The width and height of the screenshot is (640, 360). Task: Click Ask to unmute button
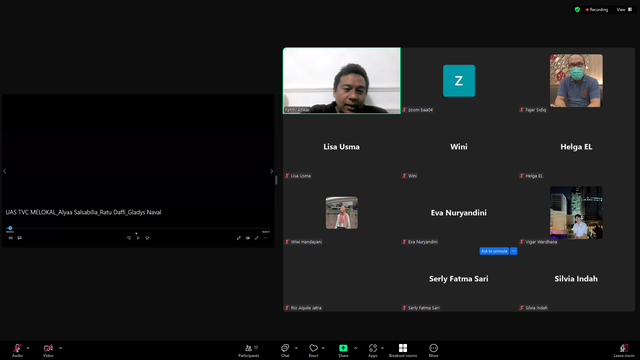click(x=494, y=251)
